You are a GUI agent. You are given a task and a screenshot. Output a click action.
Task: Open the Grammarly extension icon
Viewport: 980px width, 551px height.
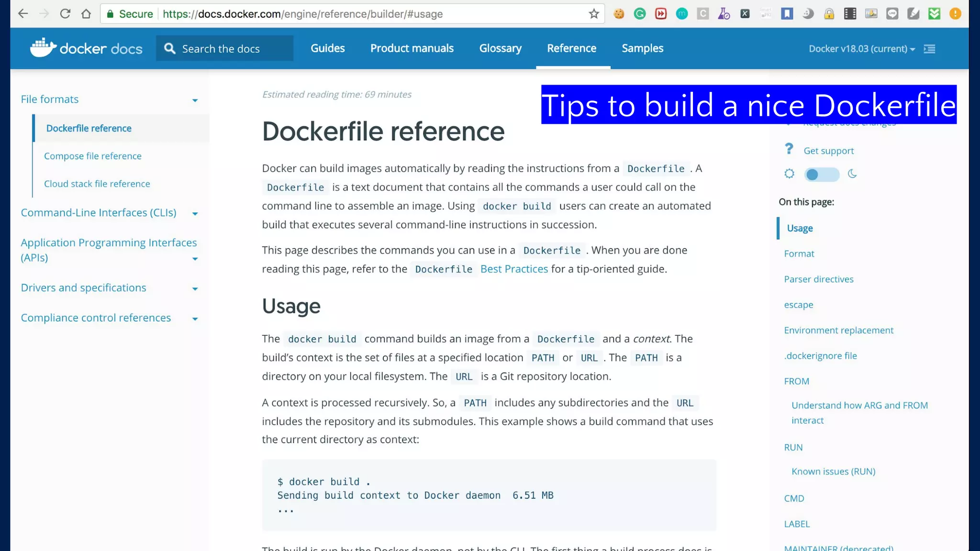click(640, 14)
